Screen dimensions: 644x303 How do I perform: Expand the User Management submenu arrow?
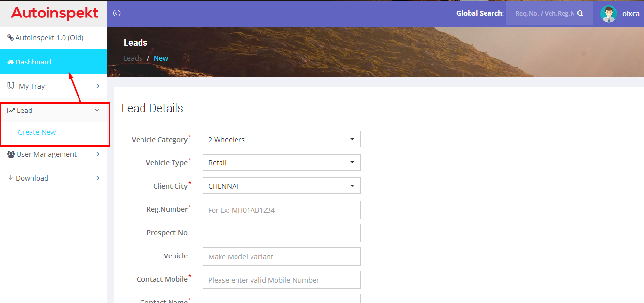pos(98,154)
